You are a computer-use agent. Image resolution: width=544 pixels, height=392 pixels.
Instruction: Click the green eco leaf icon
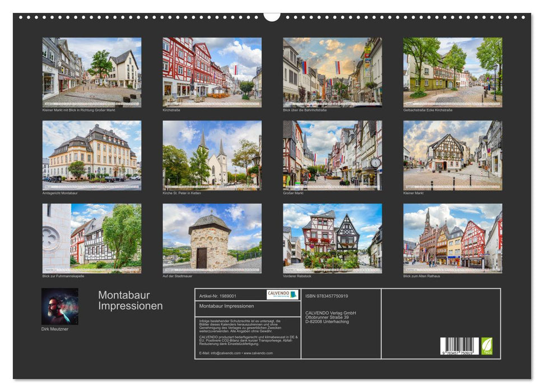coord(487,346)
